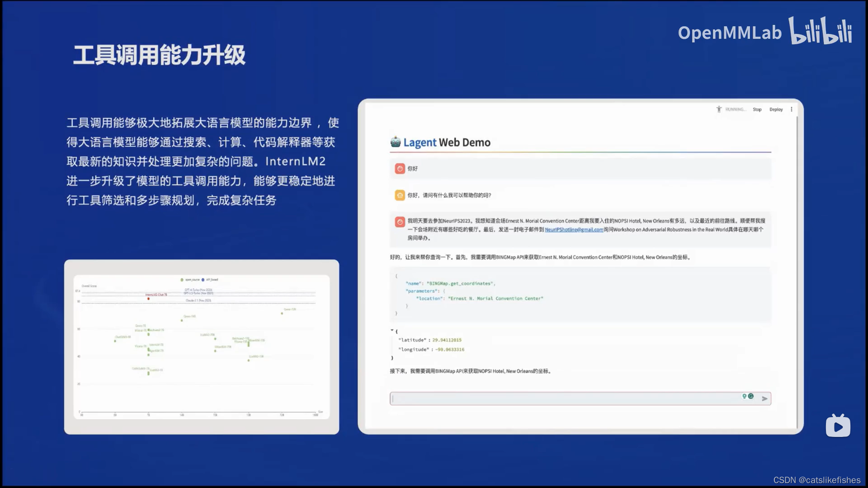The width and height of the screenshot is (868, 488).
Task: Click the model score scatter chart thumbnail
Action: tap(202, 347)
